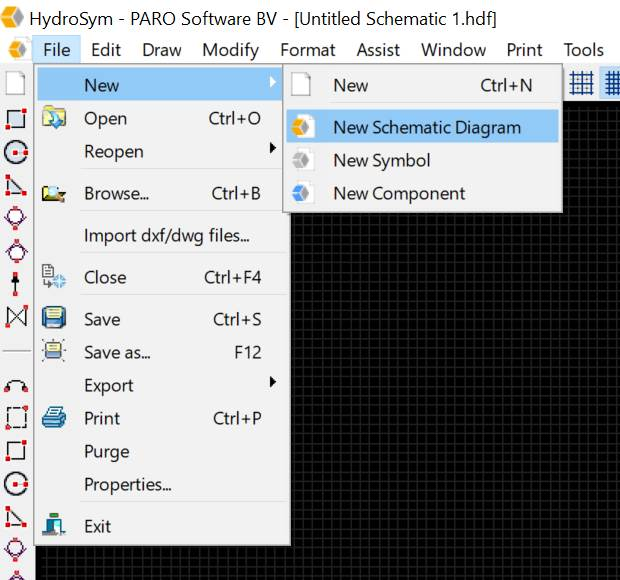This screenshot has height=580, width=620.
Task: Click the Browse folder icon
Action: [x=54, y=193]
